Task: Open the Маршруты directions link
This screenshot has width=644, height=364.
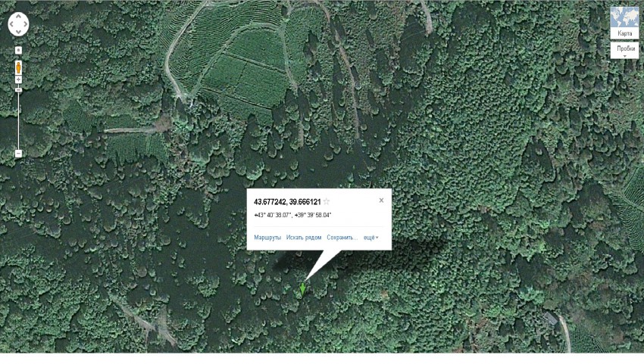Action: click(x=267, y=238)
